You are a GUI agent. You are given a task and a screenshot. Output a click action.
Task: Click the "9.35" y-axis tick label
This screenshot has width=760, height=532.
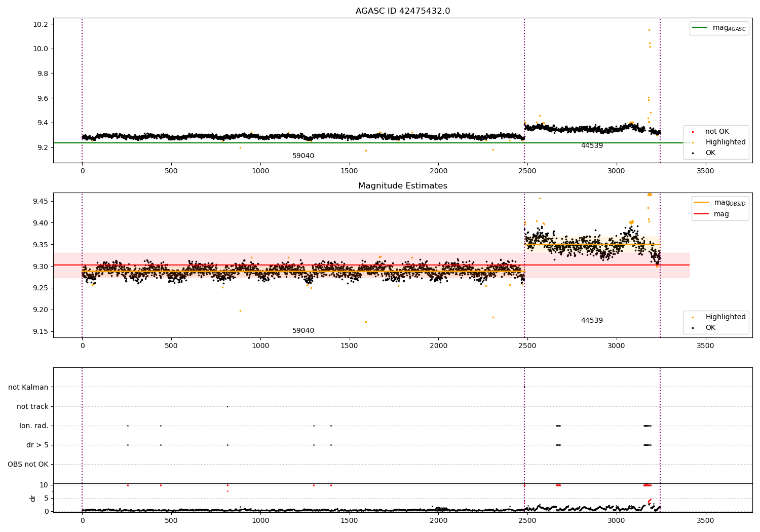click(x=41, y=245)
